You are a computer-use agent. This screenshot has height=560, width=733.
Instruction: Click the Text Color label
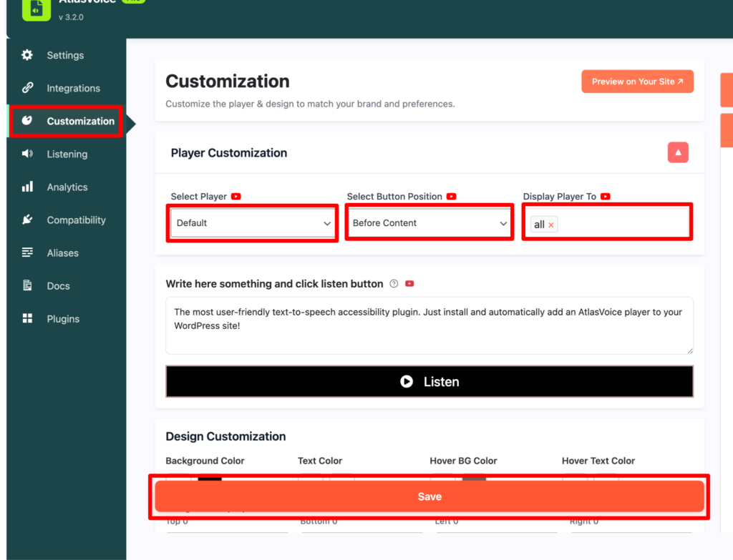point(320,461)
